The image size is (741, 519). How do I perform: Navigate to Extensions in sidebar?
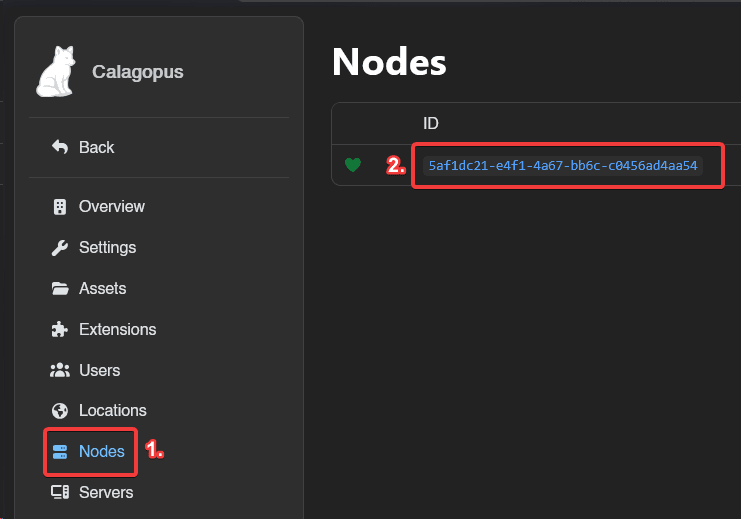pyautogui.click(x=117, y=329)
